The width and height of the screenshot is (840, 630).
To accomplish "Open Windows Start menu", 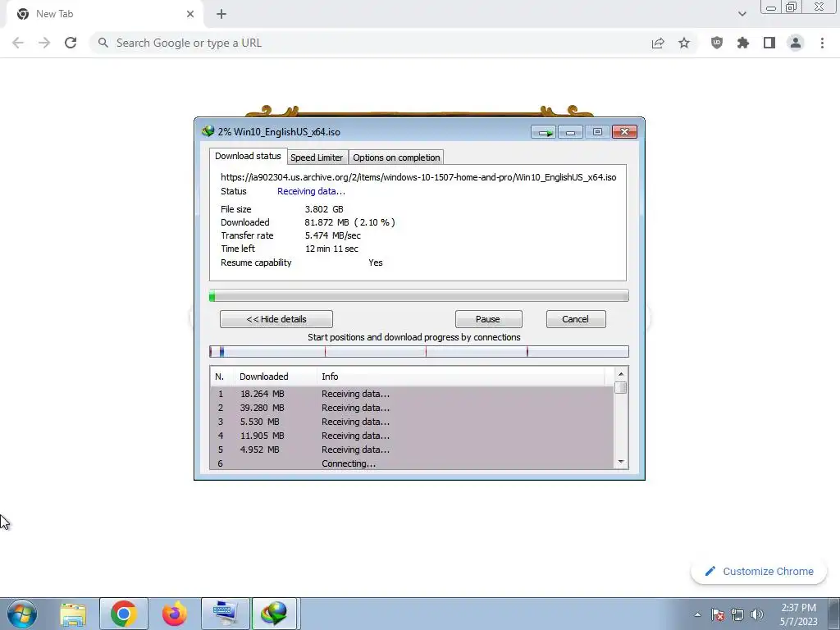I will [22, 614].
